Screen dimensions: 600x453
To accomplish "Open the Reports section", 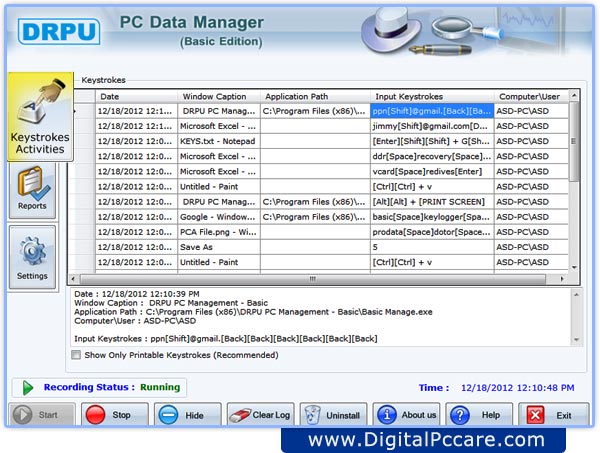I will [33, 190].
